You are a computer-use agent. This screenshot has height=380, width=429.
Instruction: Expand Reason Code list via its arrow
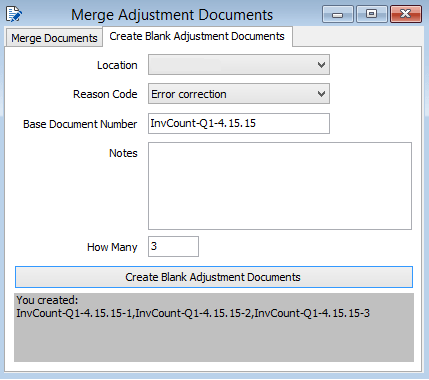click(321, 94)
